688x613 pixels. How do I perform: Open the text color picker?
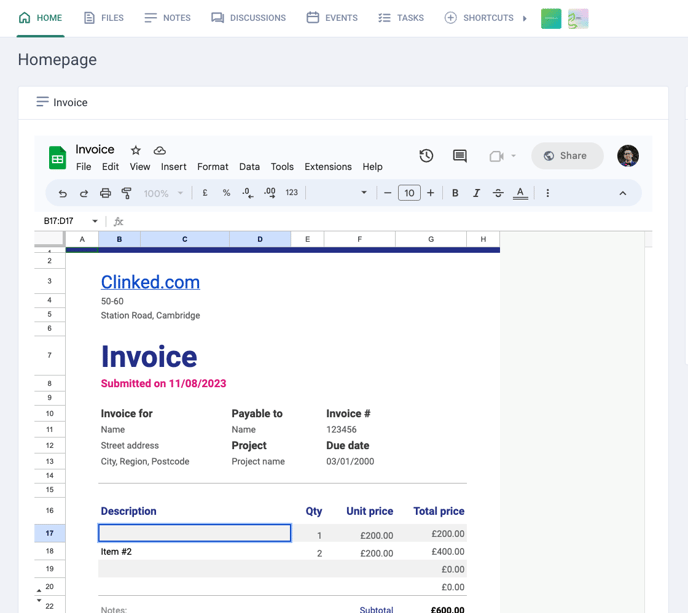pos(520,193)
